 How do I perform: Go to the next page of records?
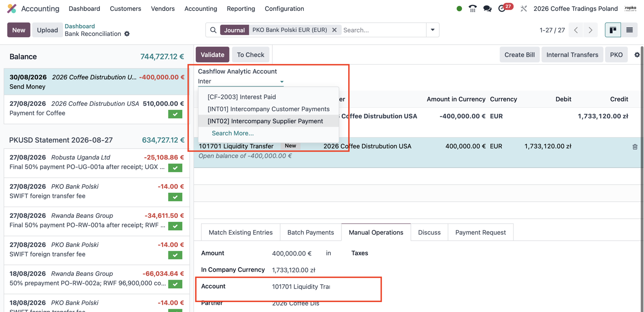(591, 30)
